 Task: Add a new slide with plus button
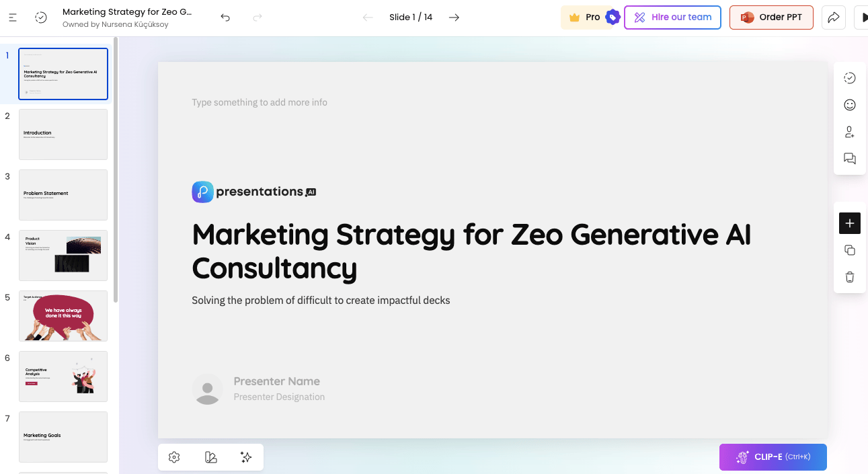coord(850,223)
